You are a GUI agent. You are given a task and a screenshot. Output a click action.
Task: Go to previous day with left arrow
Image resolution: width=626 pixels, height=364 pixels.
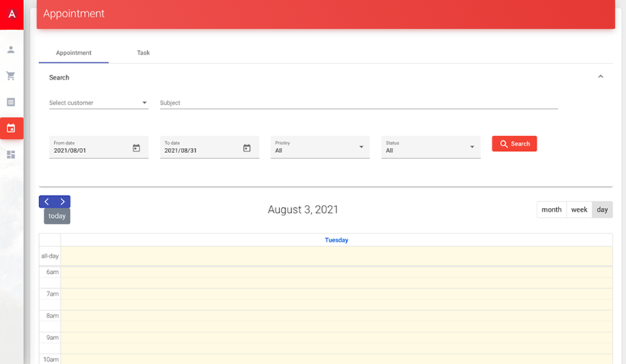point(47,202)
